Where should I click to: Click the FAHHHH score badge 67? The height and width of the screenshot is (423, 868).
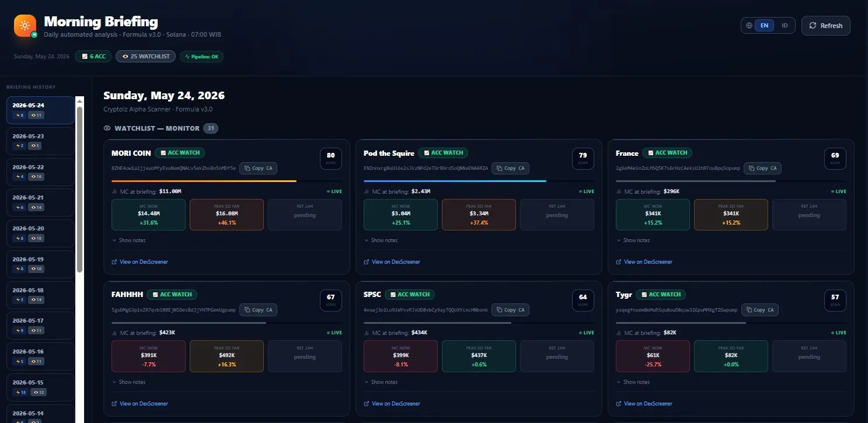coord(331,300)
